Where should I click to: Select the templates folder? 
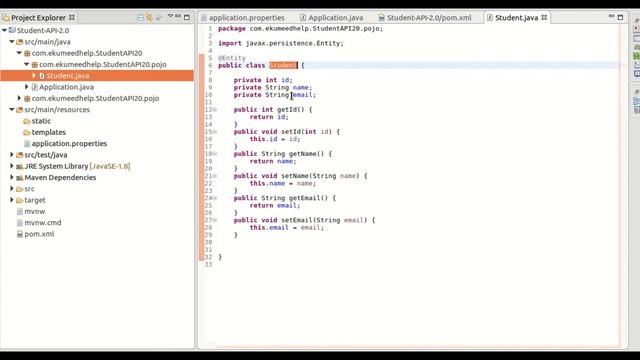tap(49, 132)
